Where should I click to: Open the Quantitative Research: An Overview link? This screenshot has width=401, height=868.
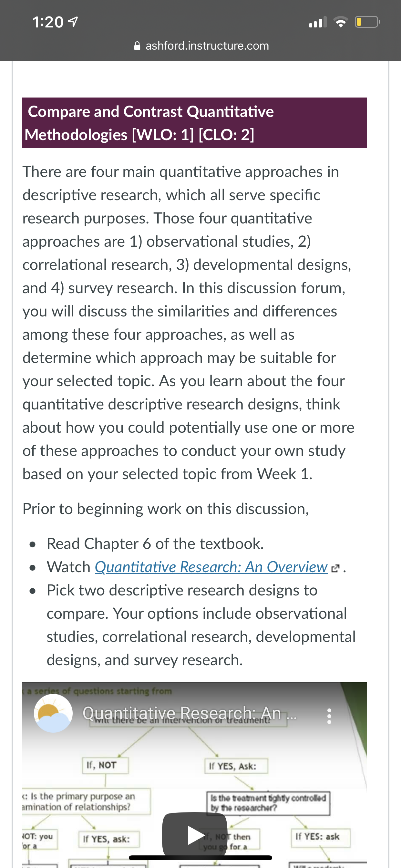(211, 567)
